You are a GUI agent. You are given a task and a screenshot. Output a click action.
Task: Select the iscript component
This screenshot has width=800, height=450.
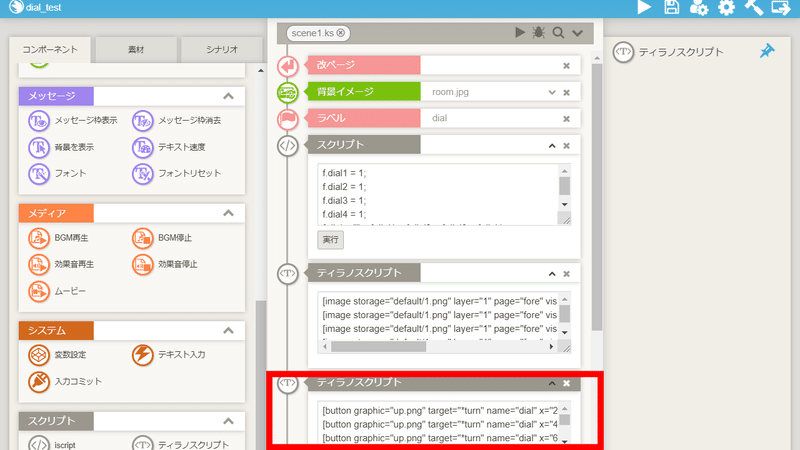[52, 444]
